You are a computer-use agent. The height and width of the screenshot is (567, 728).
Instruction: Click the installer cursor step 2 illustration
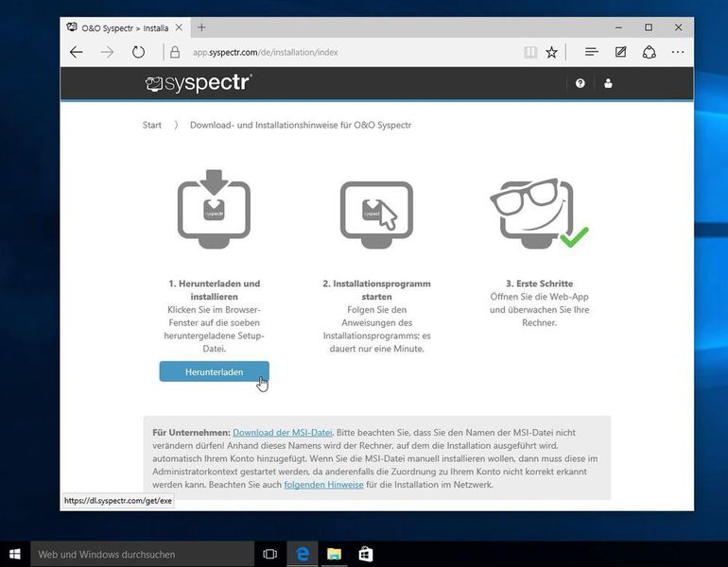(376, 215)
